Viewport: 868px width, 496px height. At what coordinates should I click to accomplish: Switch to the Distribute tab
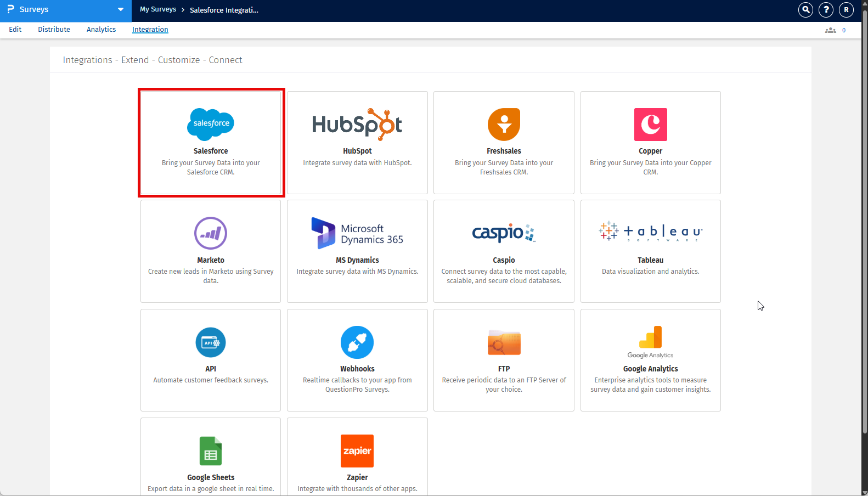click(54, 30)
